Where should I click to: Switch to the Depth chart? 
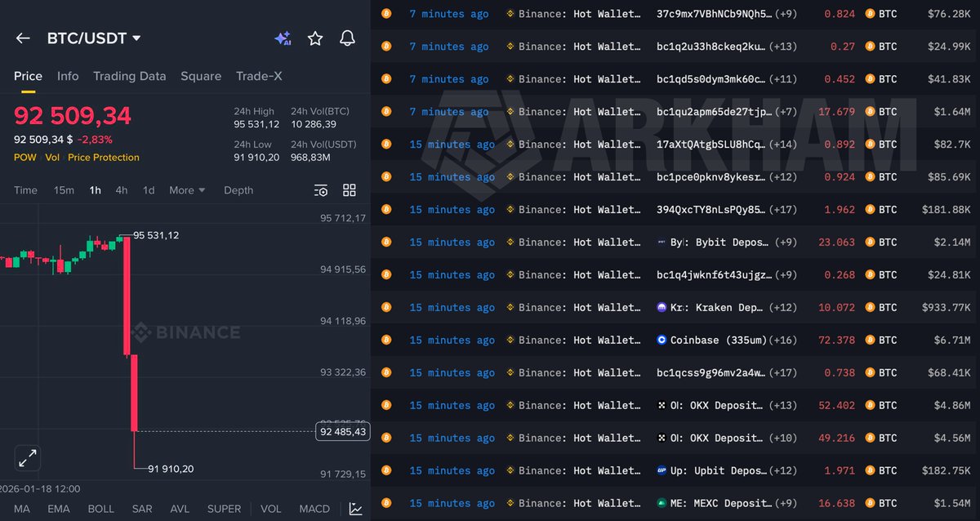[x=238, y=190]
